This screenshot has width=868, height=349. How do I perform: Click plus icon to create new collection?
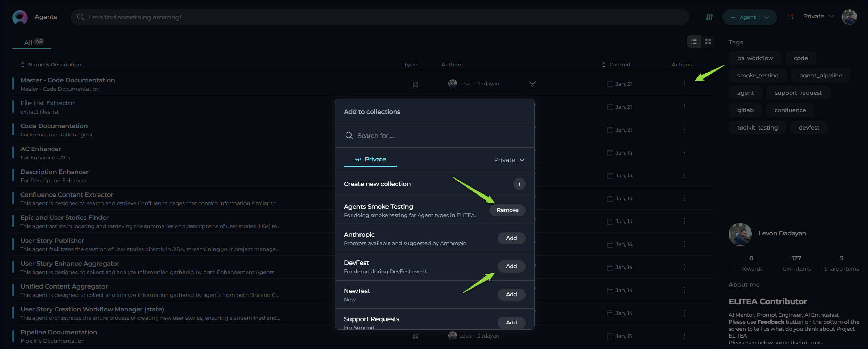pyautogui.click(x=519, y=184)
